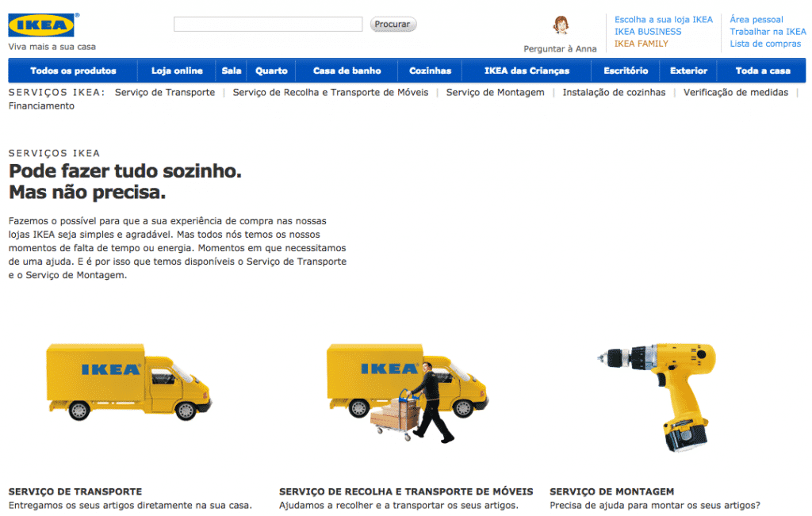Image resolution: width=812 pixels, height=516 pixels.
Task: Select 'IKEA das Crianças' in the menu
Action: pyautogui.click(x=526, y=70)
